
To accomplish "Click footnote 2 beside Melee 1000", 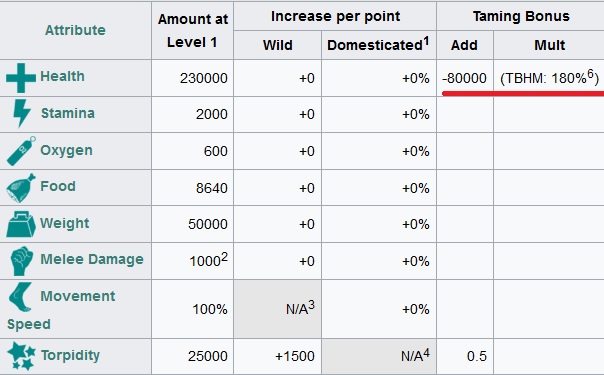I will 224,256.
